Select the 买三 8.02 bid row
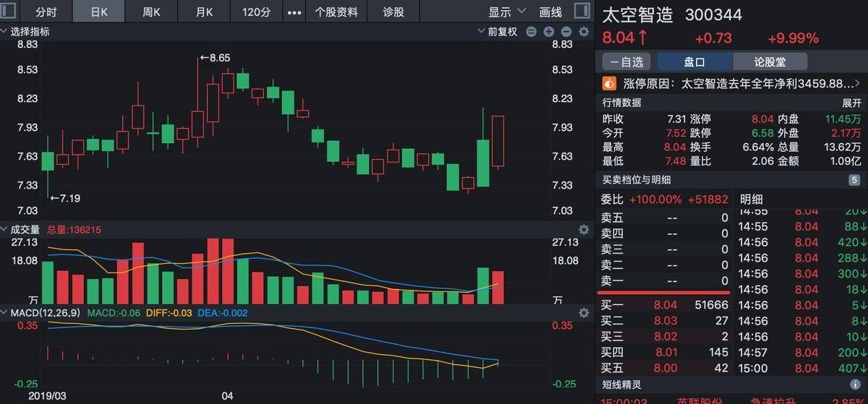868x404 pixels. click(x=665, y=337)
